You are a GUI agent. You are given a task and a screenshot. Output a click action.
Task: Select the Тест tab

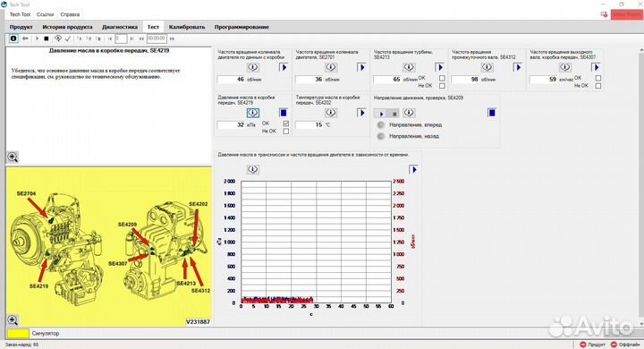click(x=153, y=27)
